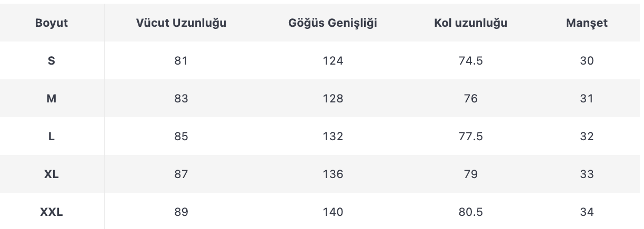Select cuff value 30
The image size is (644, 229).
tap(587, 61)
